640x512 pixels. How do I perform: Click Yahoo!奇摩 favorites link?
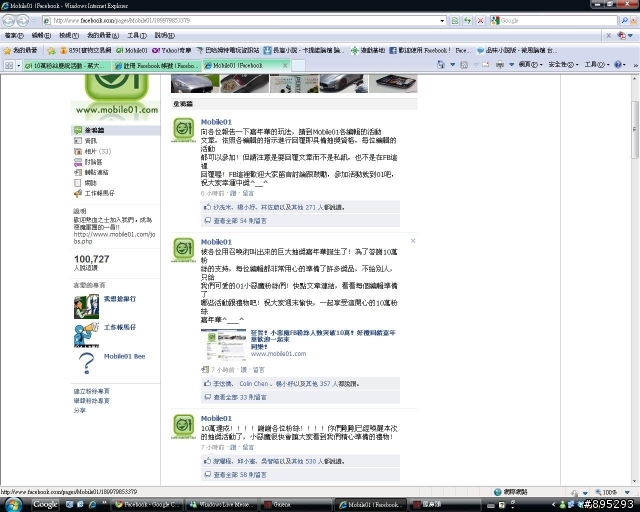click(x=171, y=51)
